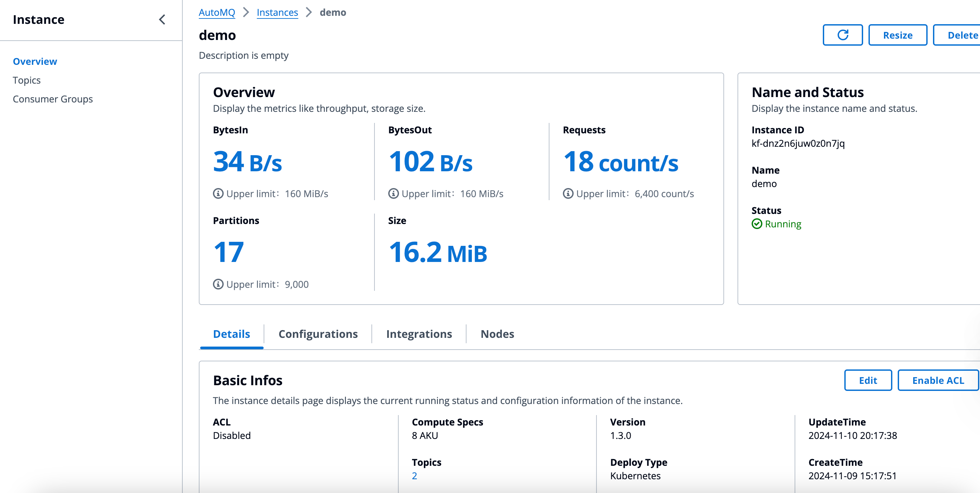
Task: Select Overview in the sidebar
Action: (35, 61)
